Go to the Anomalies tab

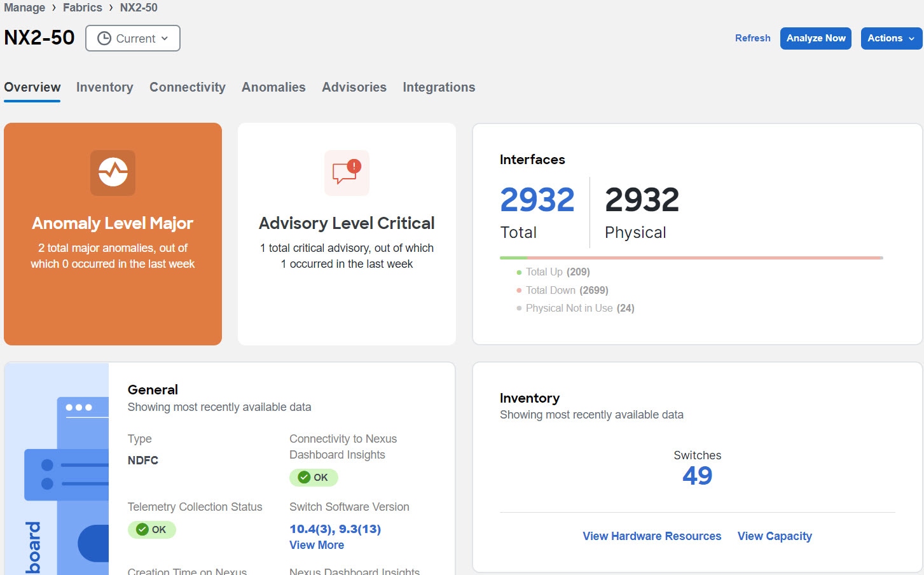273,87
